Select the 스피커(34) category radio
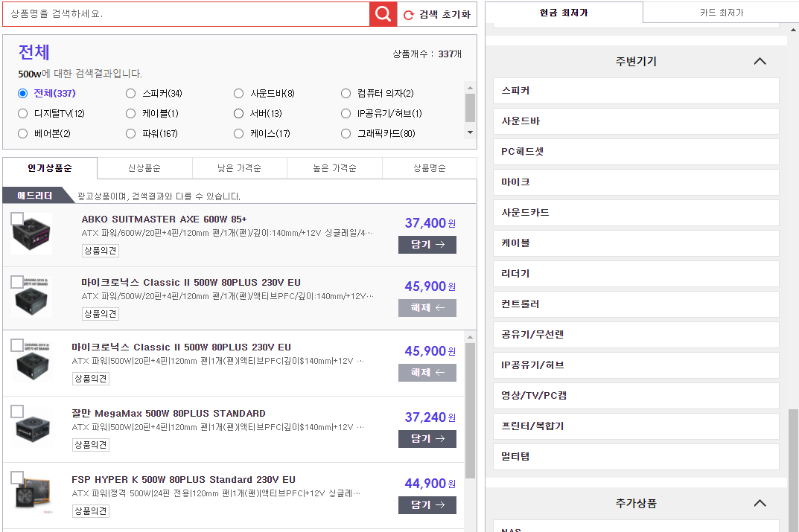This screenshot has height=532, width=799. click(130, 93)
